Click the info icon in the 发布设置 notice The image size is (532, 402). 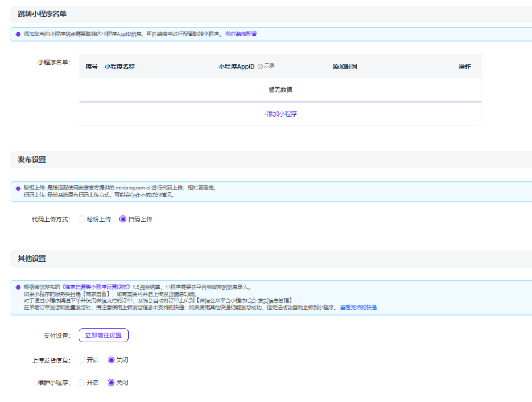tap(18, 188)
